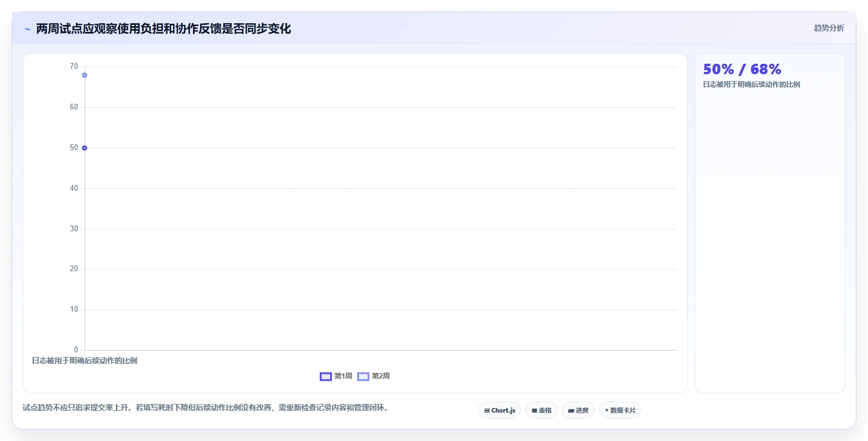
Task: Click the y-axis value 10
Action: click(74, 309)
